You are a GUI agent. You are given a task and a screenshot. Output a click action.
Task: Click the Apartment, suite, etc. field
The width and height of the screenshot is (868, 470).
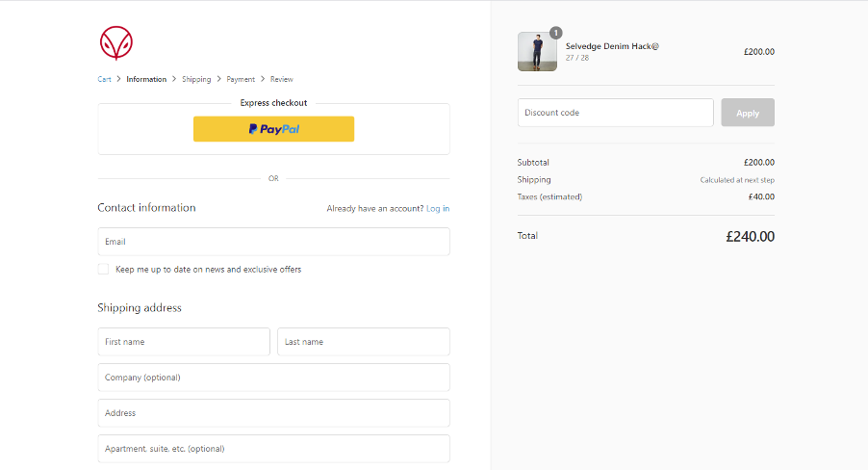click(273, 449)
